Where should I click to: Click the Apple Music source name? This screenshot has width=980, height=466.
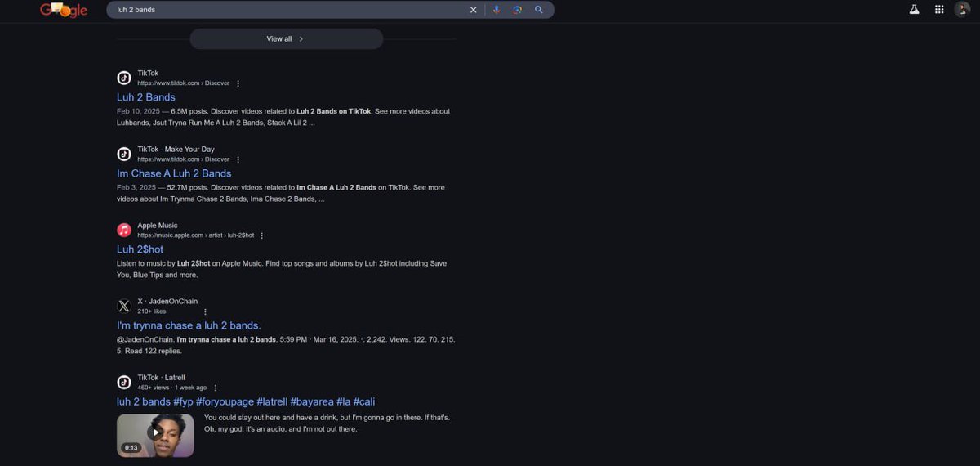158,225
